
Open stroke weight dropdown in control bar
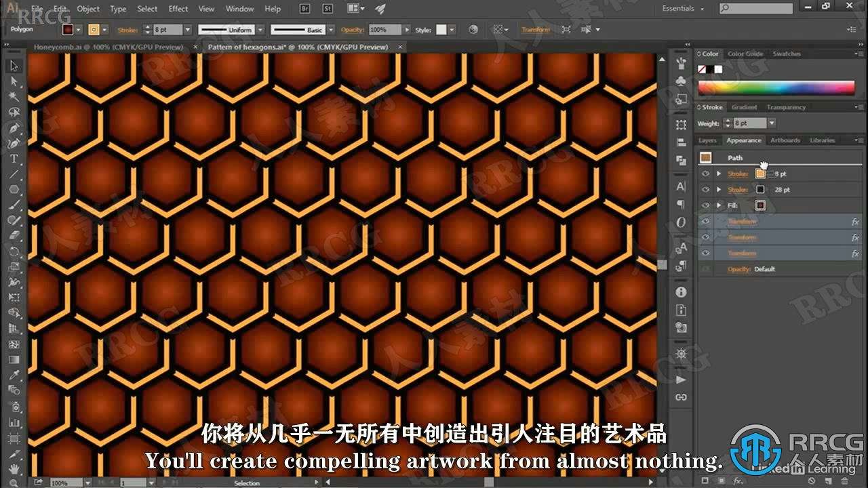click(189, 30)
